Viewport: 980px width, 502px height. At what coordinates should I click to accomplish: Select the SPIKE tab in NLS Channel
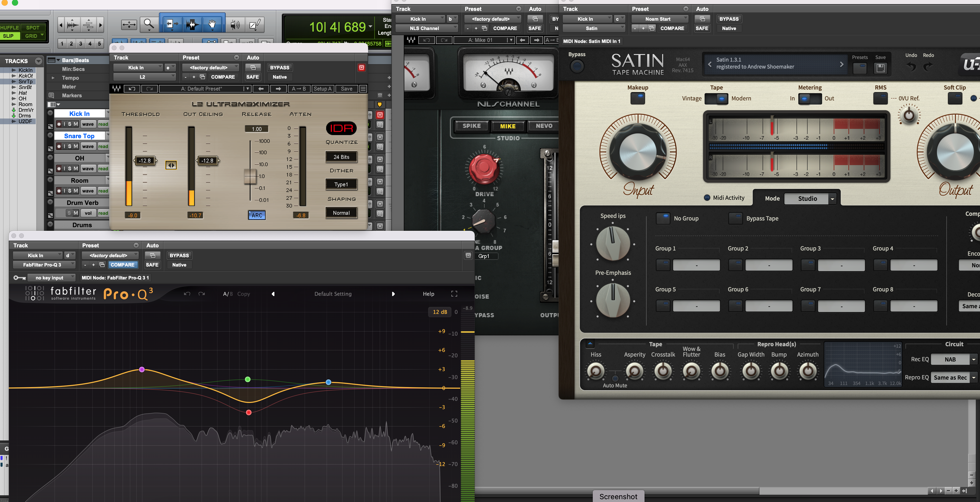[x=471, y=126]
